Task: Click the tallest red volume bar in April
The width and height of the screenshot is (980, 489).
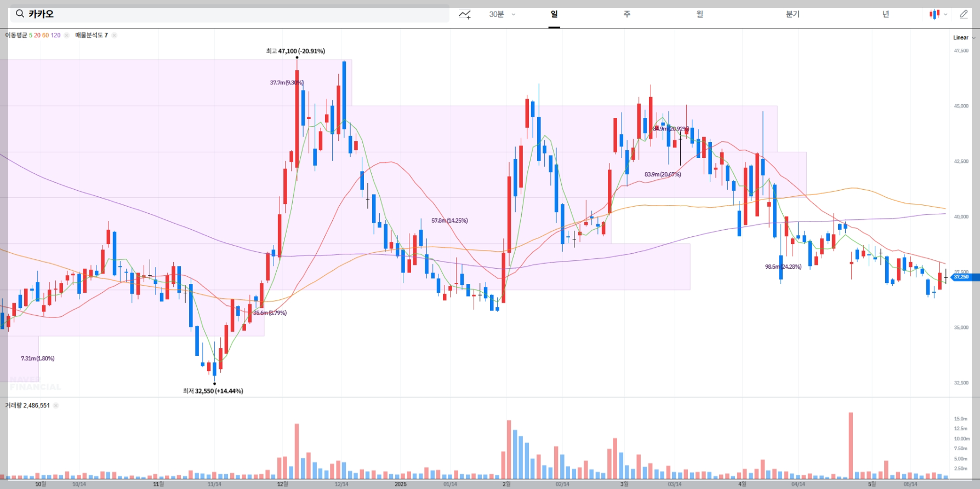Action: coord(851,446)
